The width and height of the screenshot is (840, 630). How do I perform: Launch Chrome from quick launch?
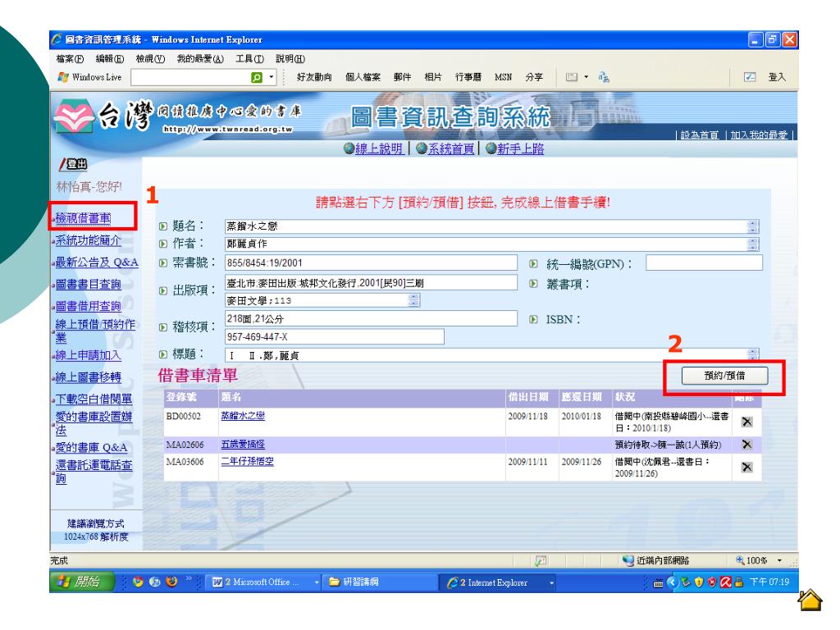click(138, 582)
